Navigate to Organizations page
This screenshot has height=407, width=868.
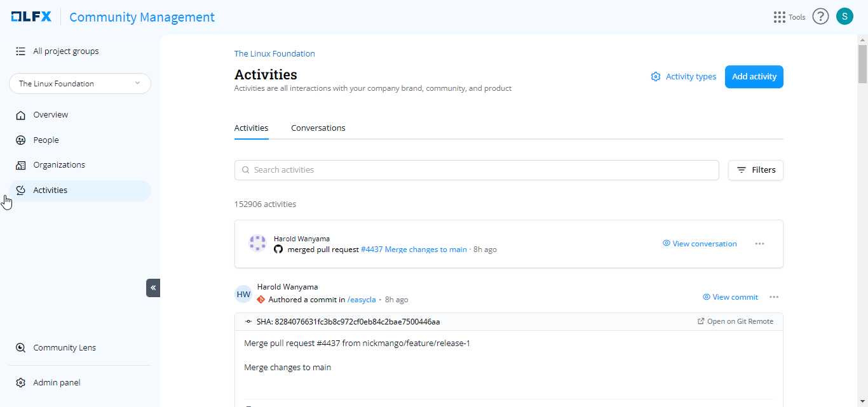[x=58, y=165]
